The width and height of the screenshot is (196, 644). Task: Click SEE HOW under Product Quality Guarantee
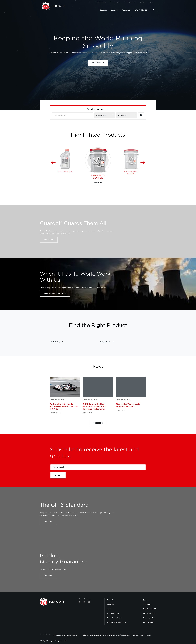[48, 575]
